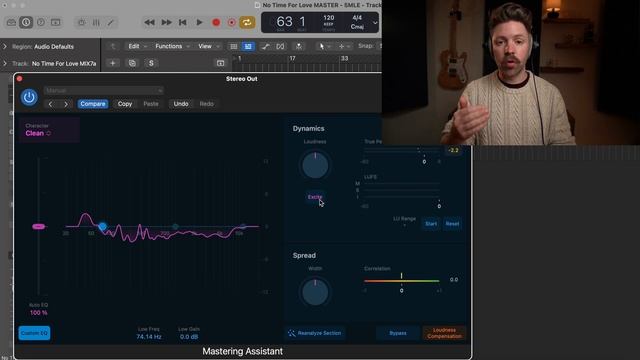
Task: Click the Low Gain 0.0 dB field
Action: 189,337
